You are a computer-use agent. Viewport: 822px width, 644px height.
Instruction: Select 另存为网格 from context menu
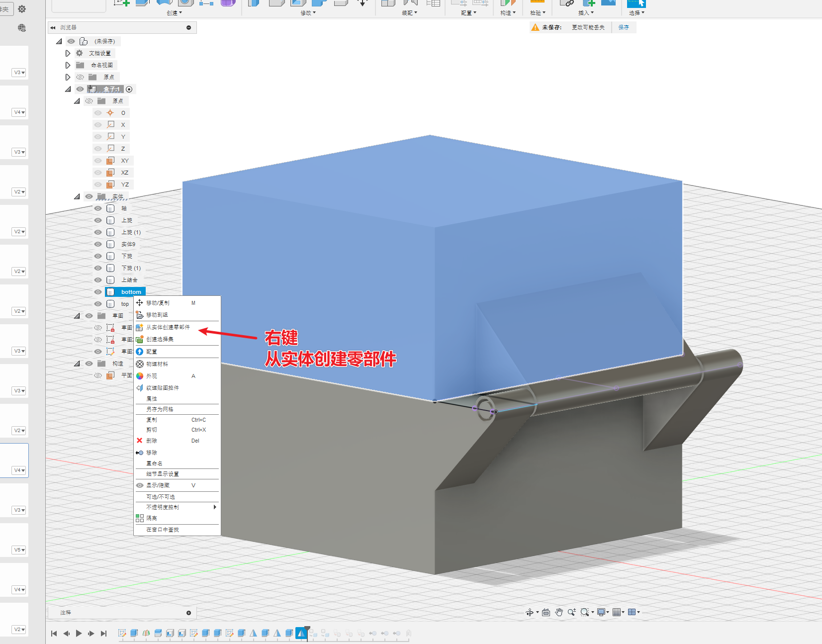point(160,409)
